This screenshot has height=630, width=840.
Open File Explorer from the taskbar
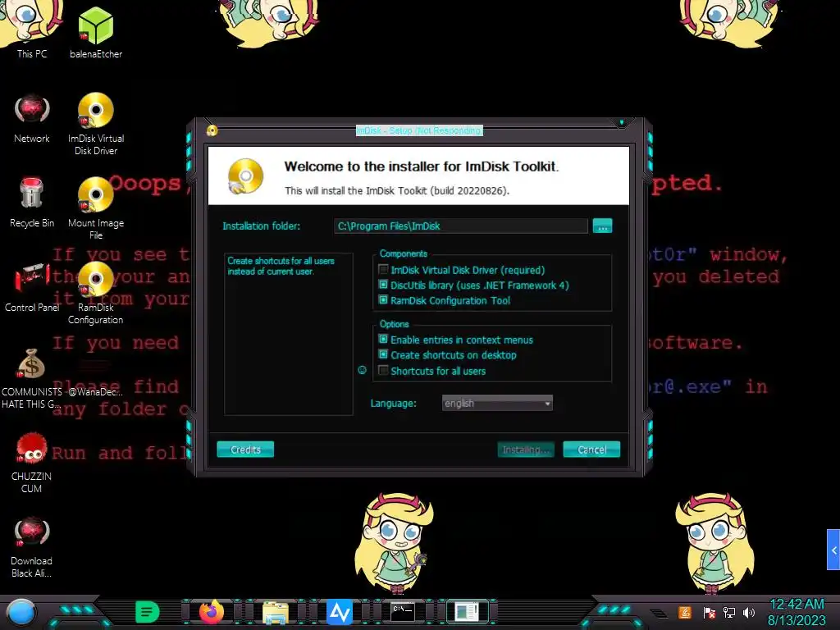click(x=276, y=612)
